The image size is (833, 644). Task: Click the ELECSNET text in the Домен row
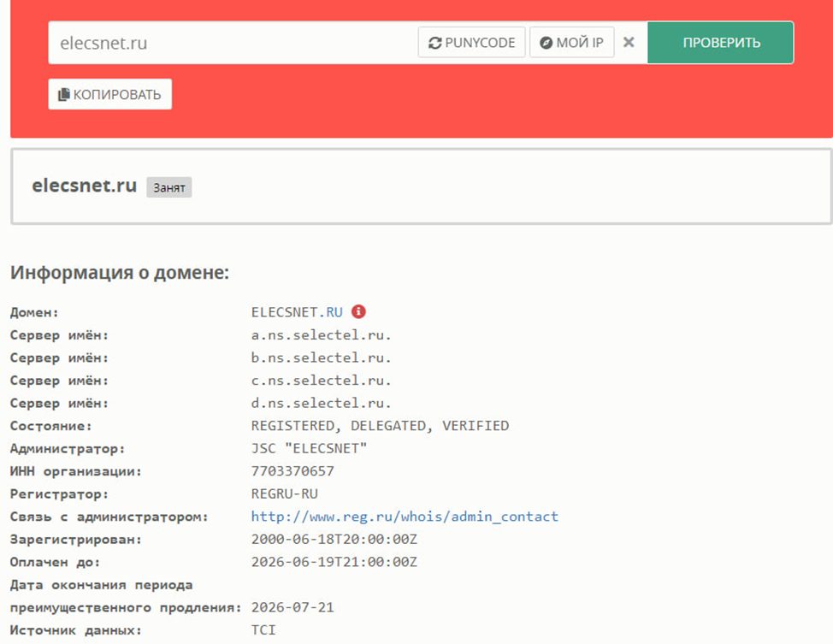click(284, 312)
